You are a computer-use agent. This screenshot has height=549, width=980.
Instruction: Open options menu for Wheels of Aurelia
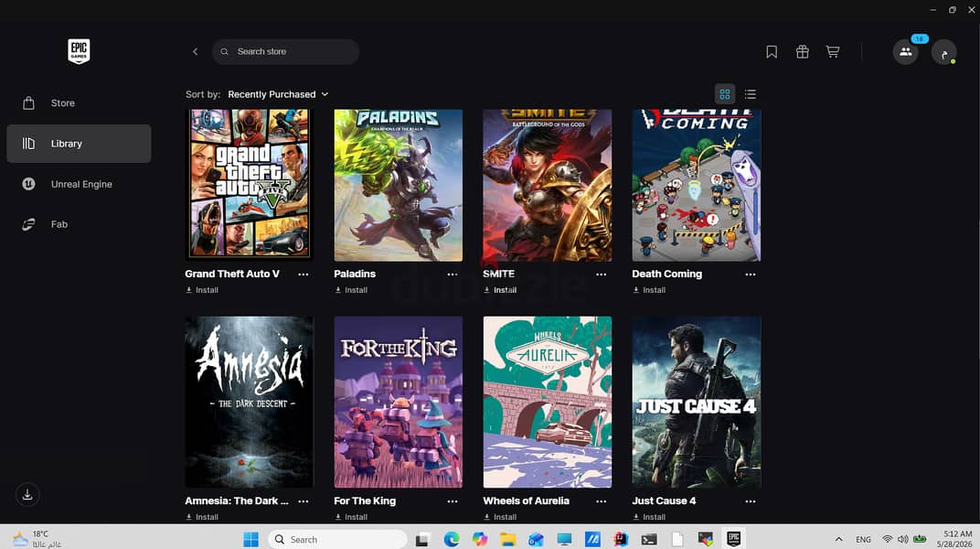pyautogui.click(x=602, y=501)
